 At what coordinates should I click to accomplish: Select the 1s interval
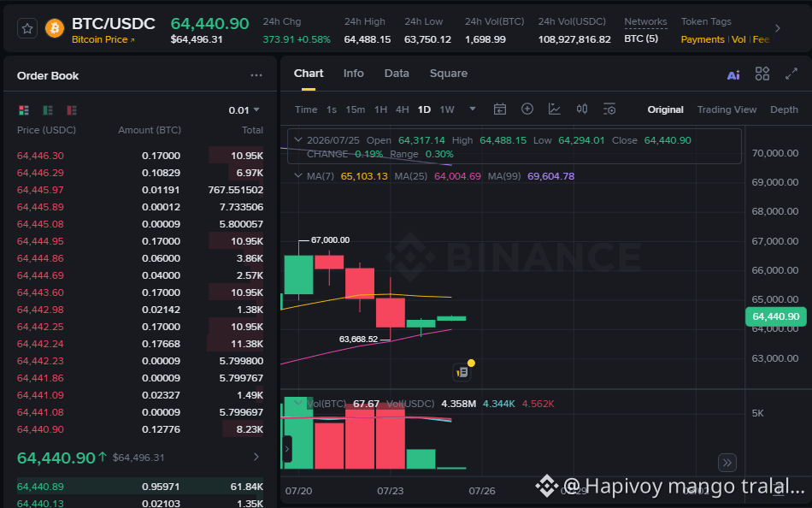(x=332, y=109)
